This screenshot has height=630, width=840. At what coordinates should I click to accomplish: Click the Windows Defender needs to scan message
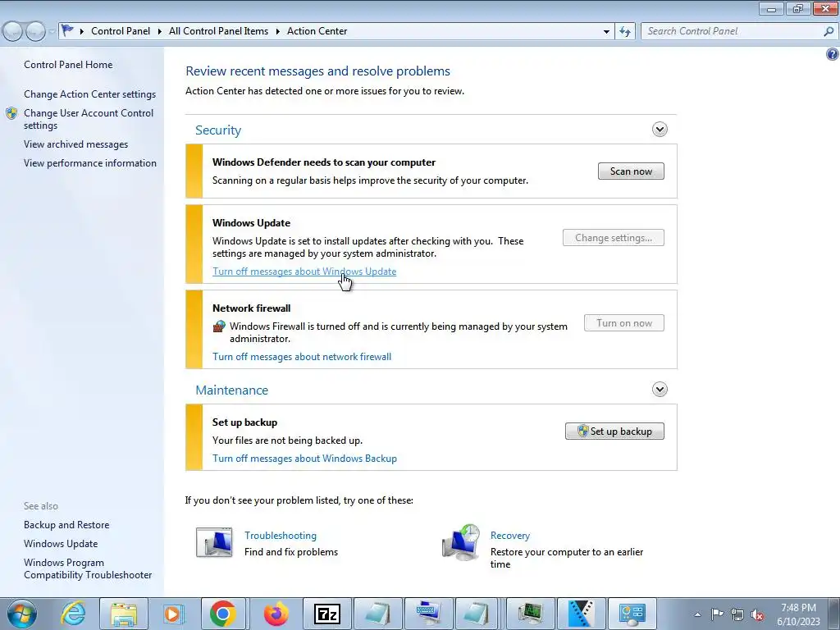pyautogui.click(x=323, y=162)
